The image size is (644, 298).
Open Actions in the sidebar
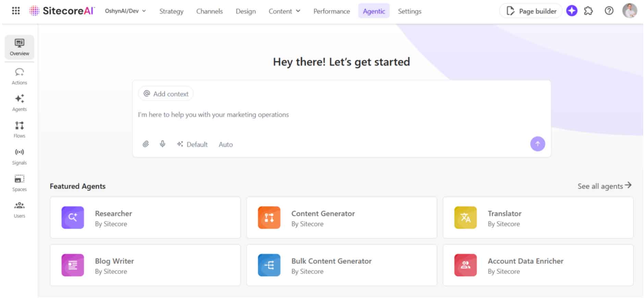20,76
